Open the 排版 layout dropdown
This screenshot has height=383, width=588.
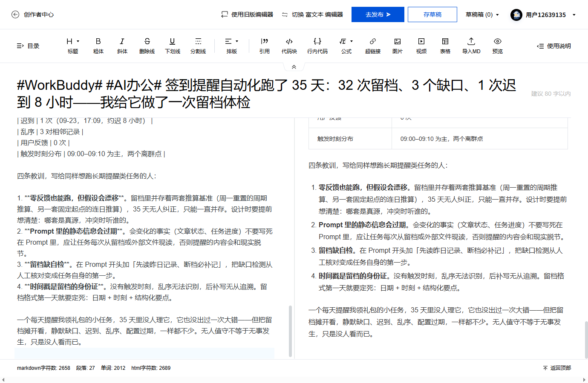click(x=232, y=46)
